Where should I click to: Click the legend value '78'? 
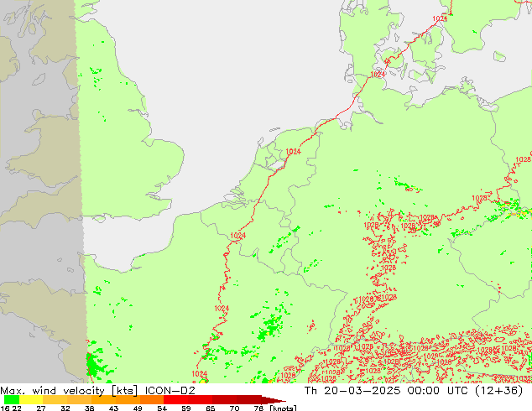tap(258, 408)
